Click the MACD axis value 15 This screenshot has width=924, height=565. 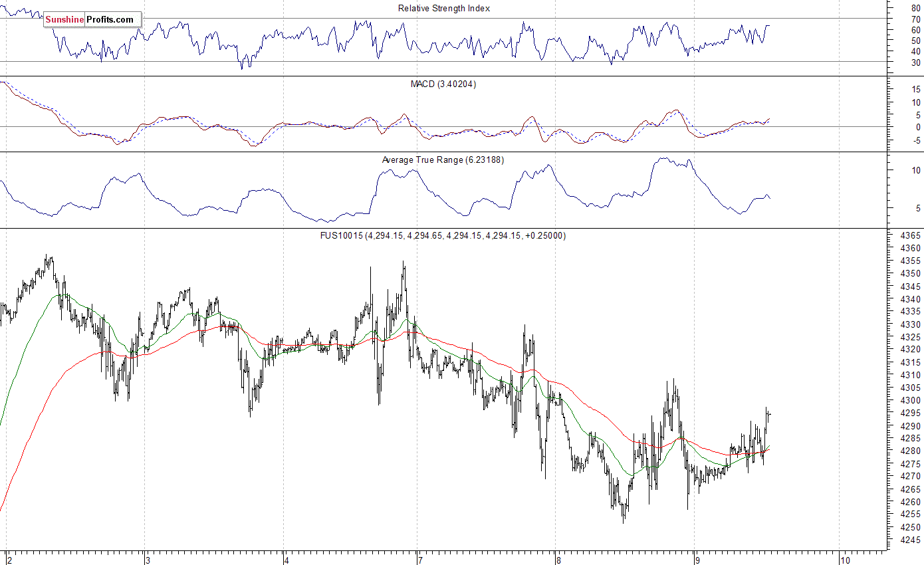click(915, 89)
